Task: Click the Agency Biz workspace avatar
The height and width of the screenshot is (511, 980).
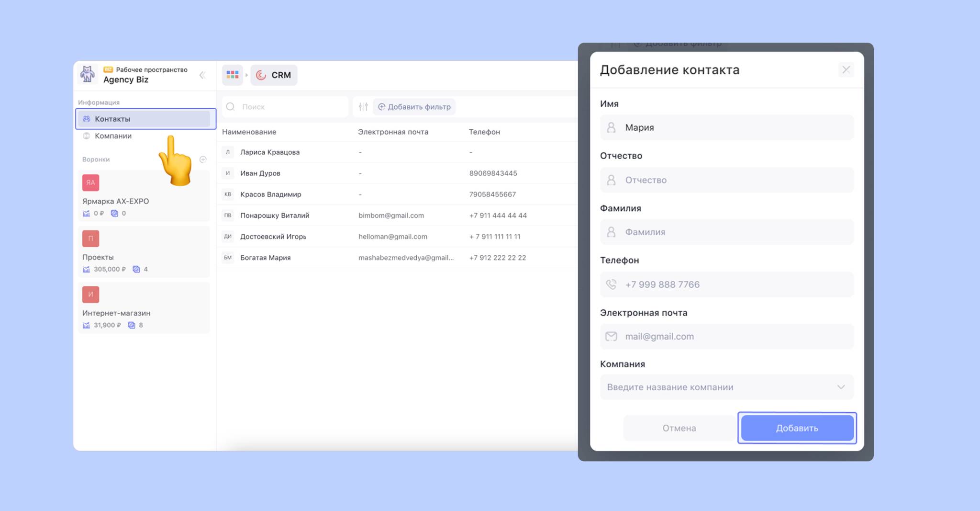Action: coord(88,74)
